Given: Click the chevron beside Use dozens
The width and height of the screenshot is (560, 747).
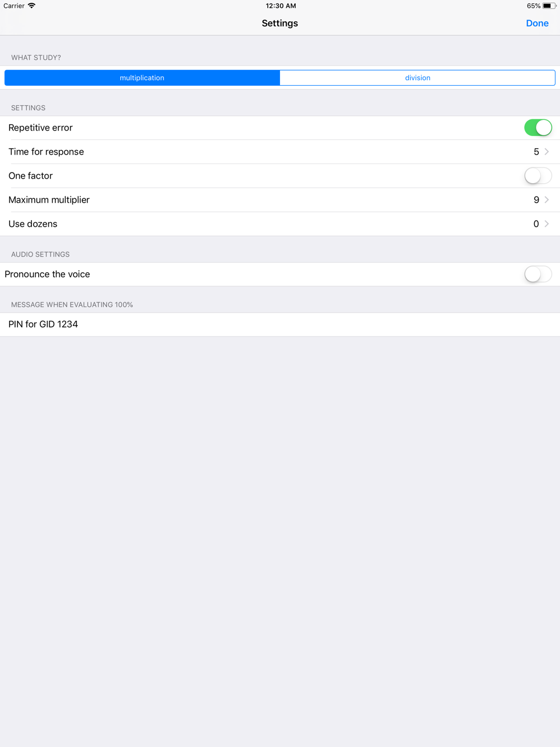Looking at the screenshot, I should pyautogui.click(x=547, y=224).
